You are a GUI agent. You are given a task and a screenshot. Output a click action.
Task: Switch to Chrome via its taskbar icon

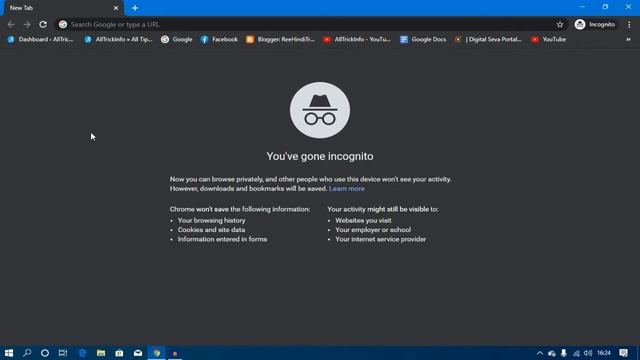(157, 353)
